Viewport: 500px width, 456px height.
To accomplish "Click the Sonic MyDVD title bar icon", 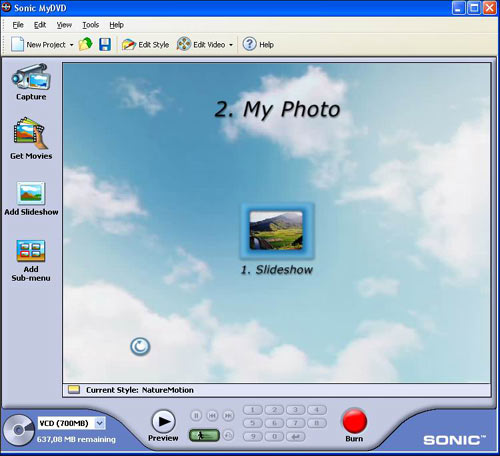I will (x=6, y=7).
